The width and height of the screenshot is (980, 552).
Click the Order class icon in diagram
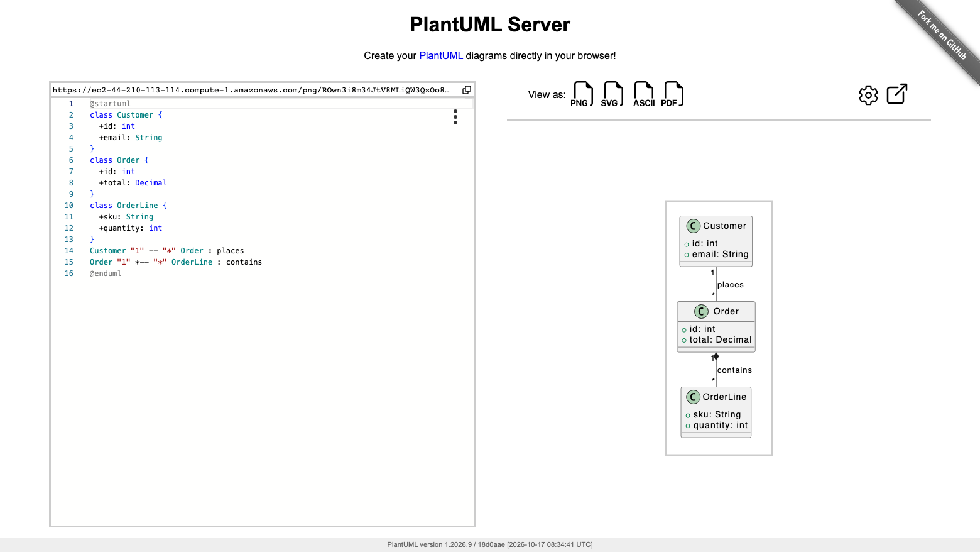point(701,311)
